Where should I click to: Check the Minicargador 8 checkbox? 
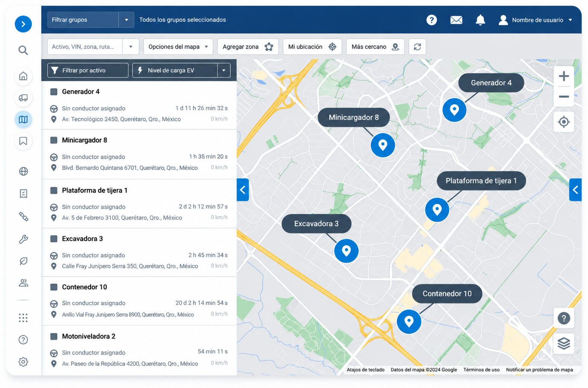click(54, 140)
